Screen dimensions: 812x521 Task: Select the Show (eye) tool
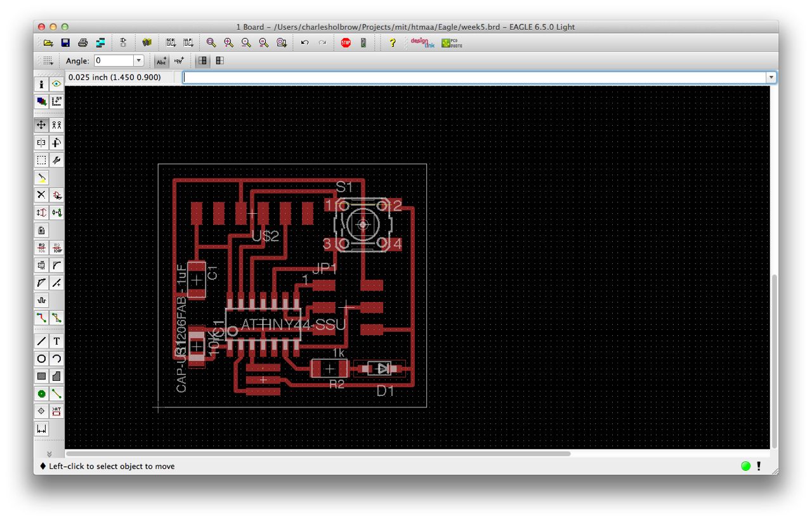point(56,84)
